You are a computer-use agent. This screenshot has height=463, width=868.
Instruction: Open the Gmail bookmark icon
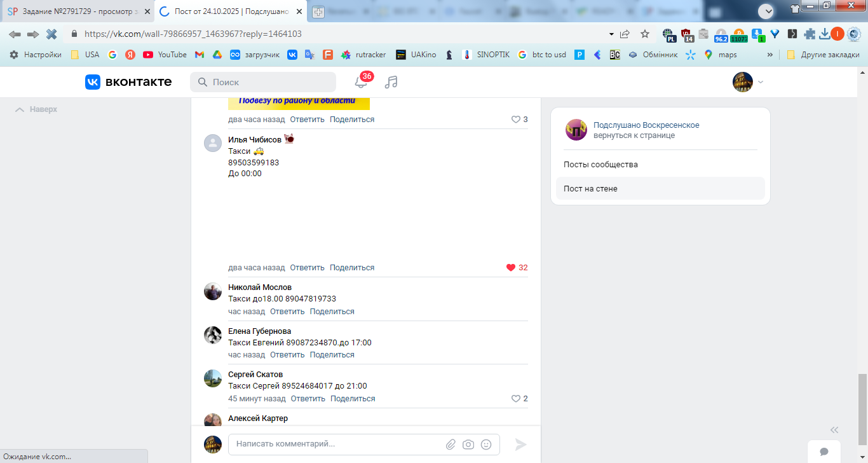(199, 55)
